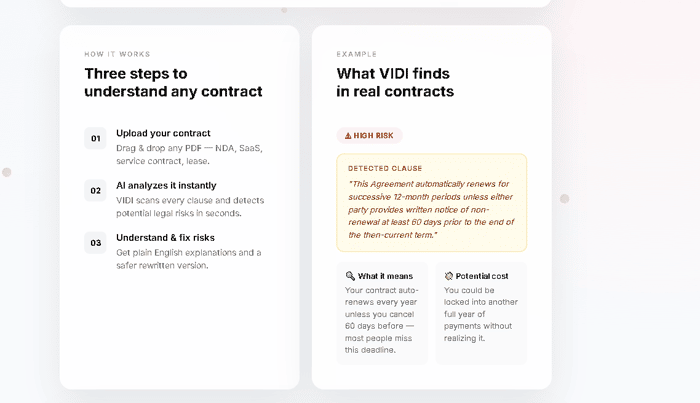Screen dimensions: 700x403
Task: Click the What VIDI finds in real contracts heading
Action: (395, 82)
